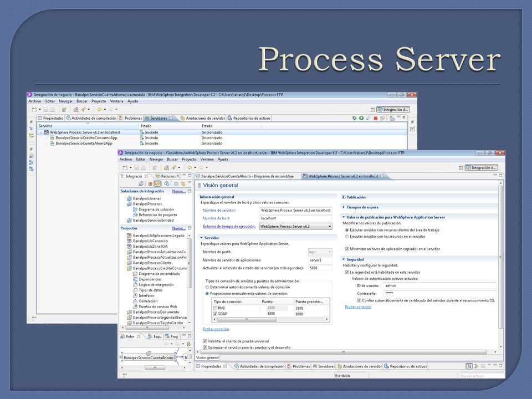This screenshot has width=532, height=399.
Task: Start the server in debug mode using the bug icon
Action: [x=355, y=118]
